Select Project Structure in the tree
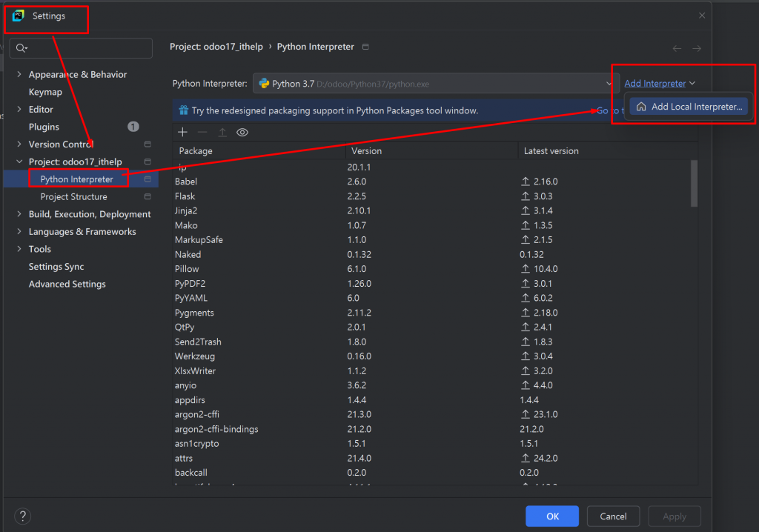The height and width of the screenshot is (532, 759). point(73,196)
